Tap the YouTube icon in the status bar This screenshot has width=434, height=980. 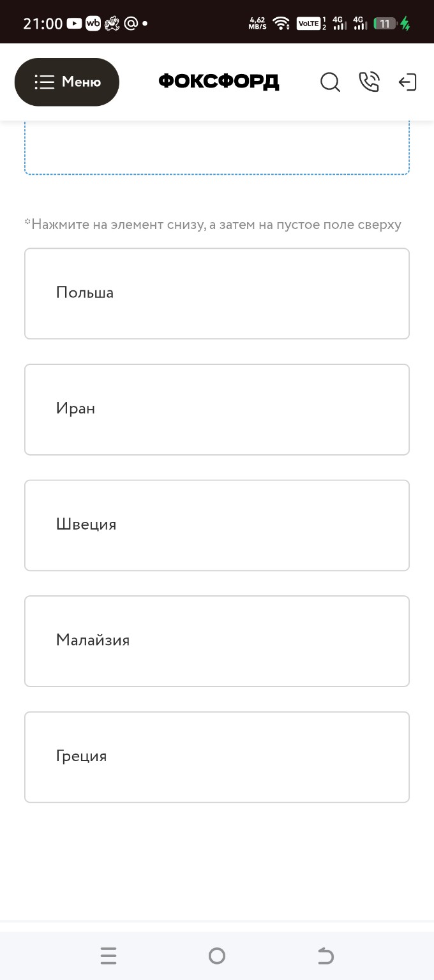point(75,22)
